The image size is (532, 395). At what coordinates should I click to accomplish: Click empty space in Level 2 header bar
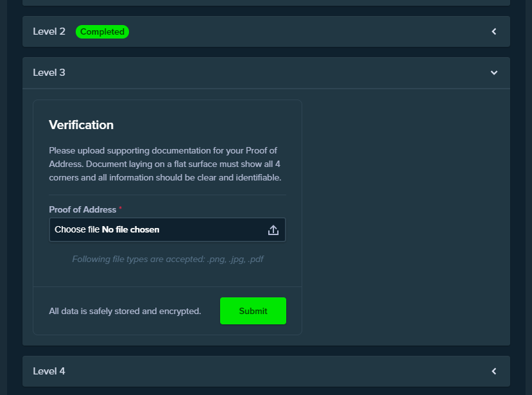(305, 31)
